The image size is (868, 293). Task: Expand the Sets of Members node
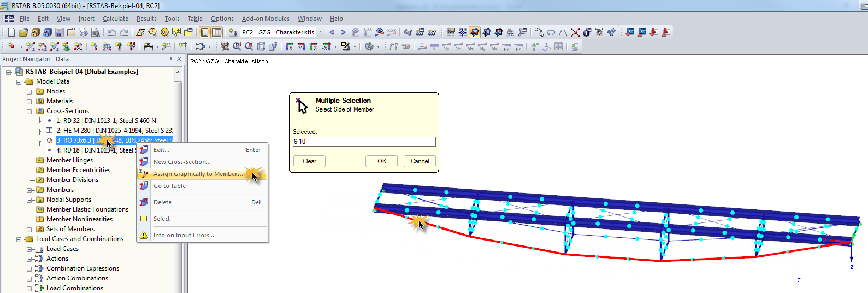29,229
